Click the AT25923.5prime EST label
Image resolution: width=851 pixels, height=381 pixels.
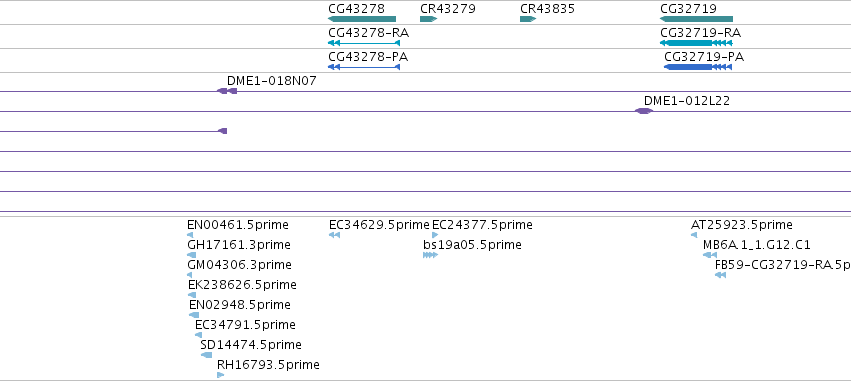(x=741, y=225)
